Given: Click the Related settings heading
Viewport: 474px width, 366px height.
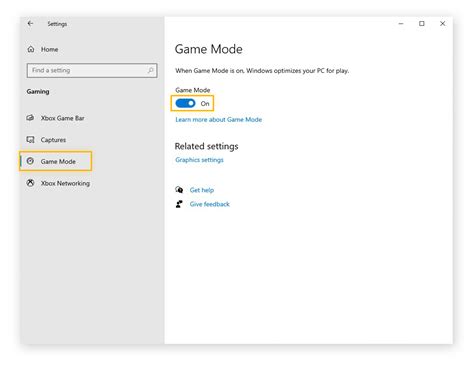Looking at the screenshot, I should click(x=206, y=146).
